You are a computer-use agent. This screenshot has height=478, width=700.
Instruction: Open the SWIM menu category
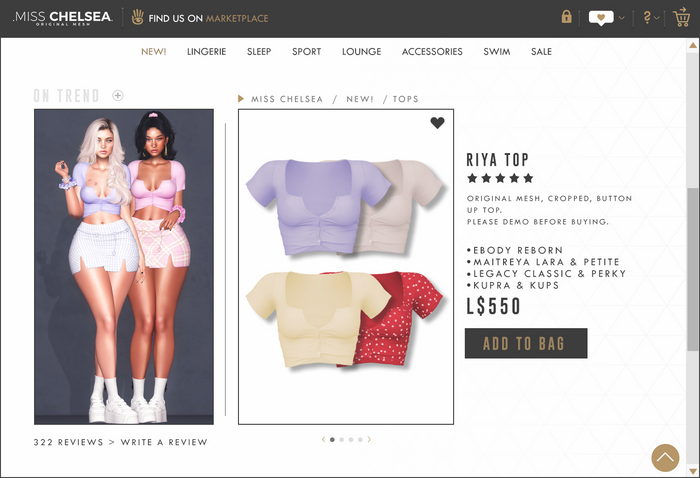(496, 52)
